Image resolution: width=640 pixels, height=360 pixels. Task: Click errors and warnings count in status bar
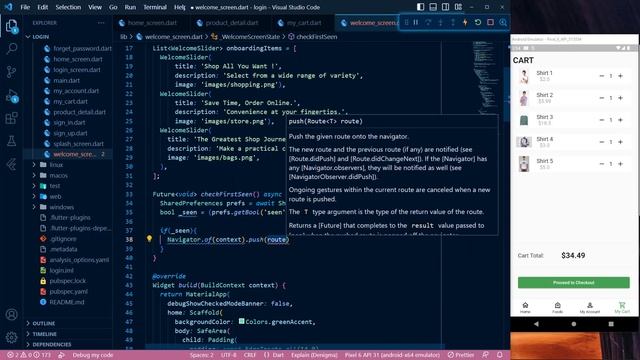(29, 355)
